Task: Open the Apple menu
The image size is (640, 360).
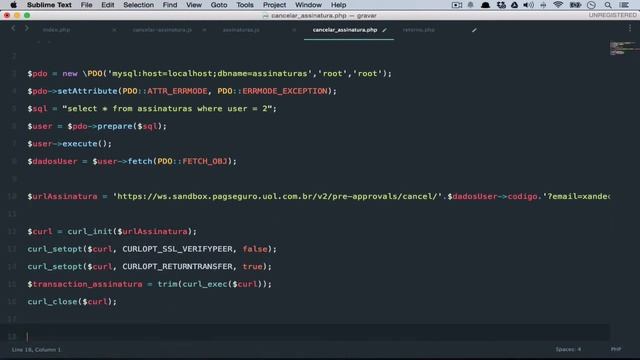Action: [x=13, y=5]
